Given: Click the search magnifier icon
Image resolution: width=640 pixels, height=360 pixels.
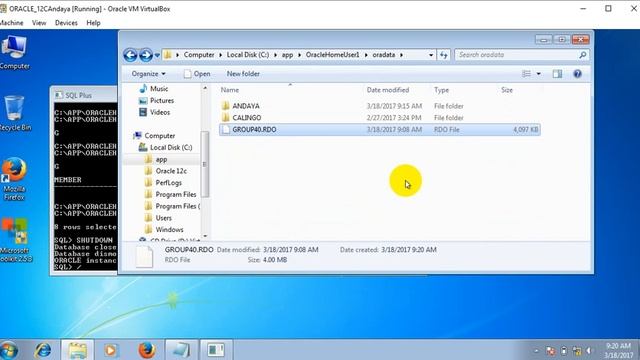Looking at the screenshot, I should (x=583, y=55).
